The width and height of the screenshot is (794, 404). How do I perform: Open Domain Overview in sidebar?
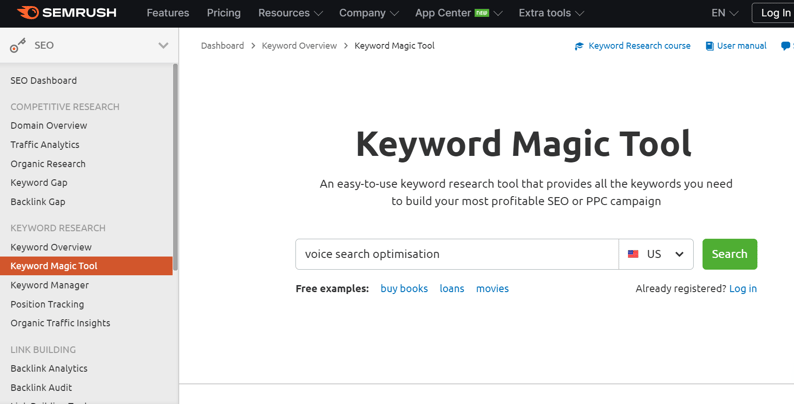[x=49, y=126]
